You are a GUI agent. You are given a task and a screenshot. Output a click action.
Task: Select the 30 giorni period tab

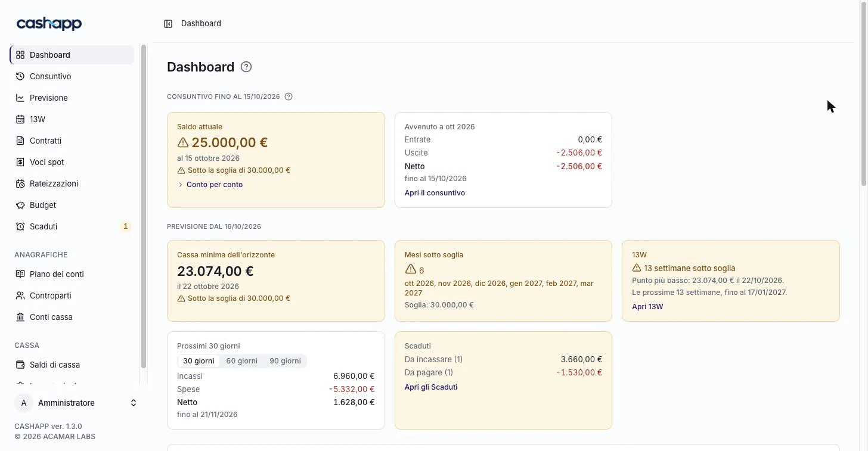coord(199,361)
